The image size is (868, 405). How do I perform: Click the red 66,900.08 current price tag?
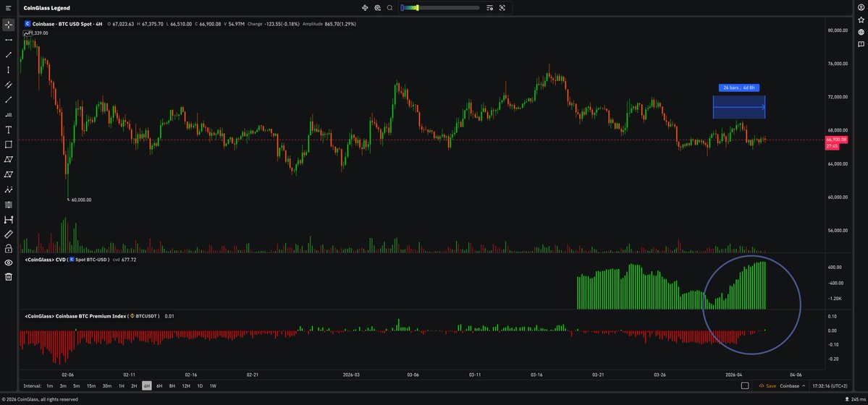(837, 140)
